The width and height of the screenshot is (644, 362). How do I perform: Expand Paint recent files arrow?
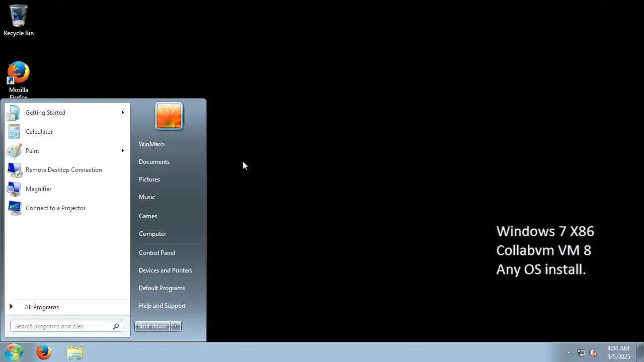click(122, 151)
